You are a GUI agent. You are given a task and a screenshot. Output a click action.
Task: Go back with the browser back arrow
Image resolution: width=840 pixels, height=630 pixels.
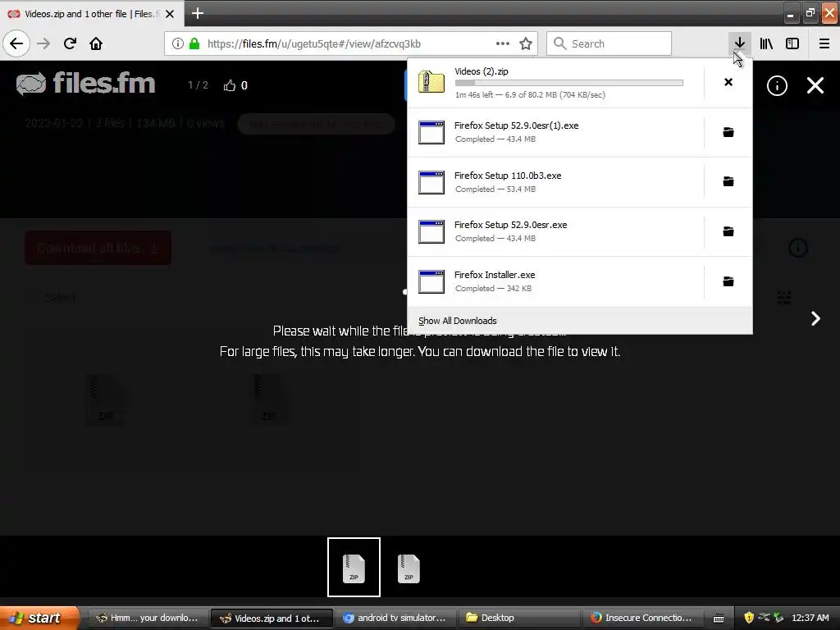click(x=16, y=43)
